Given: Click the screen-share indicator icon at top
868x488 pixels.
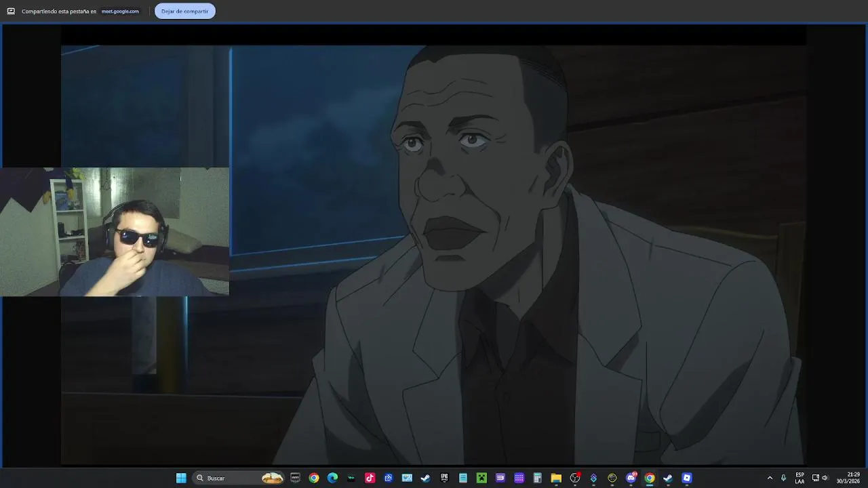Looking at the screenshot, I should 11,12.
